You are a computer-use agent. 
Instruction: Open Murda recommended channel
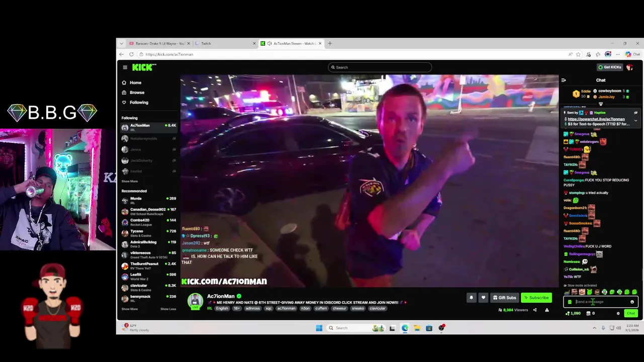pyautogui.click(x=149, y=201)
